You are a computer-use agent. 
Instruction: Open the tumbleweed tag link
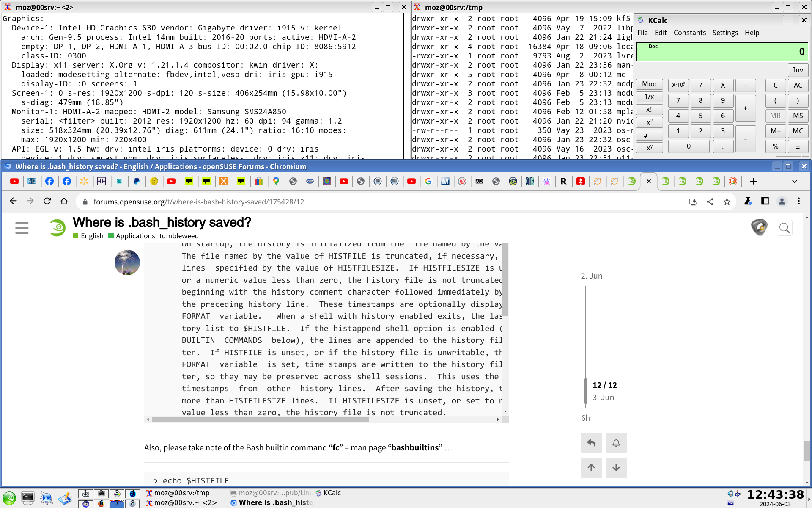tap(179, 236)
